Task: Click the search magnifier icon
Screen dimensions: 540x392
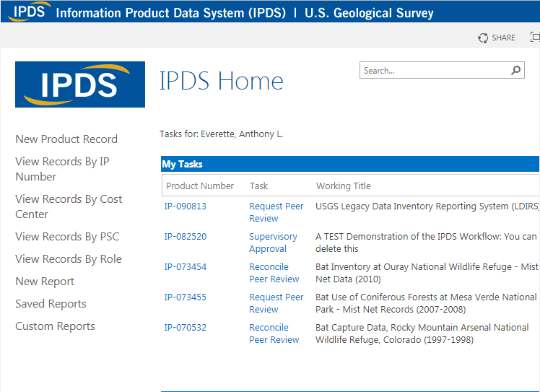Action: [516, 71]
